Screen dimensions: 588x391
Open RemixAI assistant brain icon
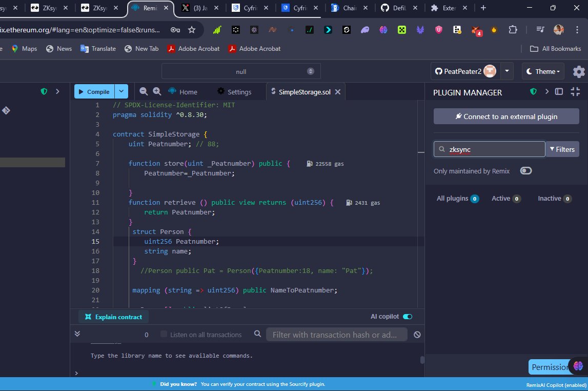(578, 365)
